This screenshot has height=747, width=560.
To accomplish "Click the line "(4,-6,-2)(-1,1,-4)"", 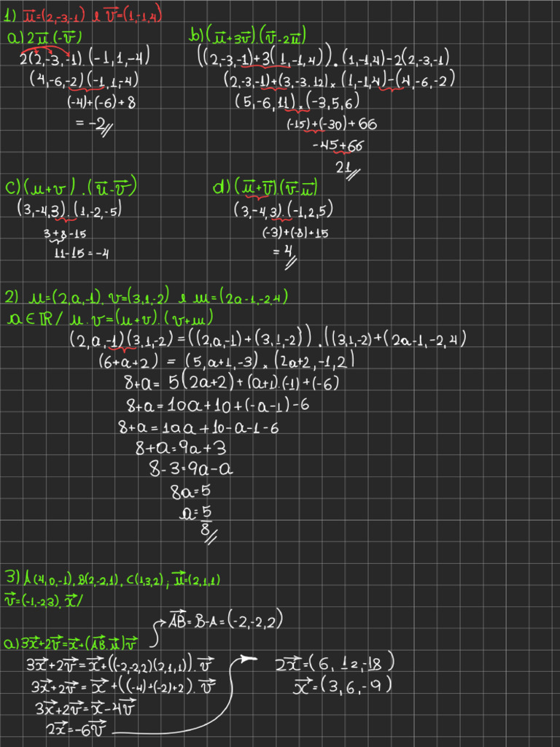I will [84, 80].
